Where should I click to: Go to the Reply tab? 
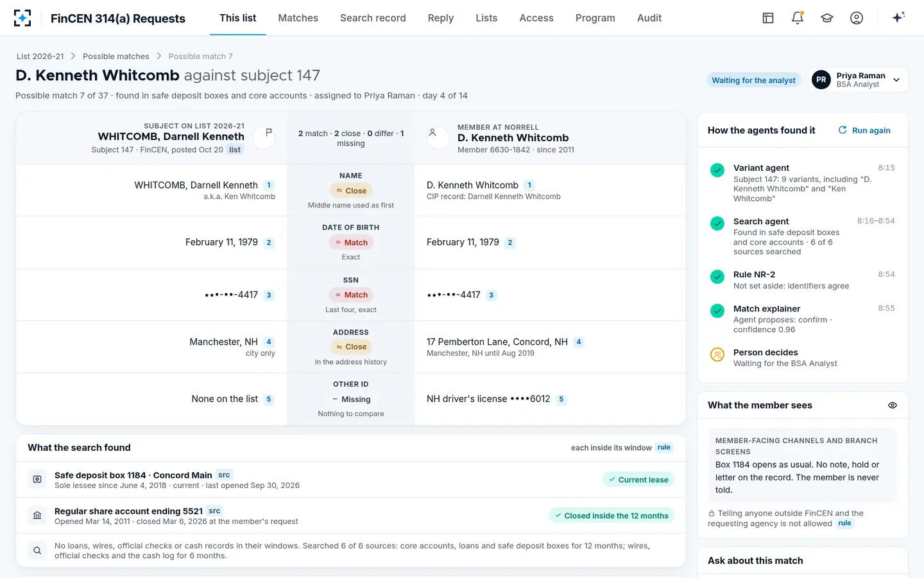coord(441,18)
